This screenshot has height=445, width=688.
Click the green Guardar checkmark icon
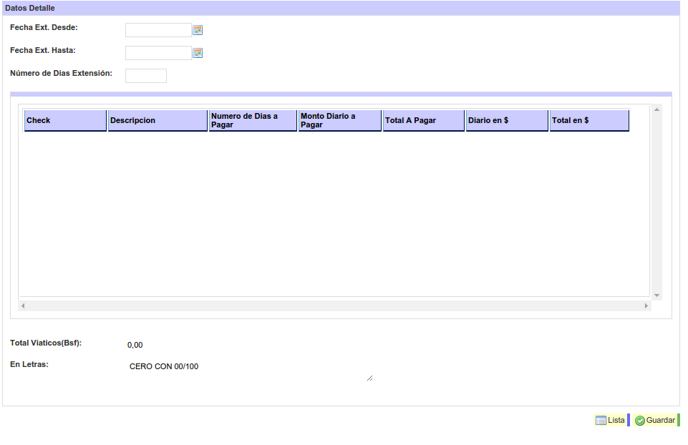(640, 420)
